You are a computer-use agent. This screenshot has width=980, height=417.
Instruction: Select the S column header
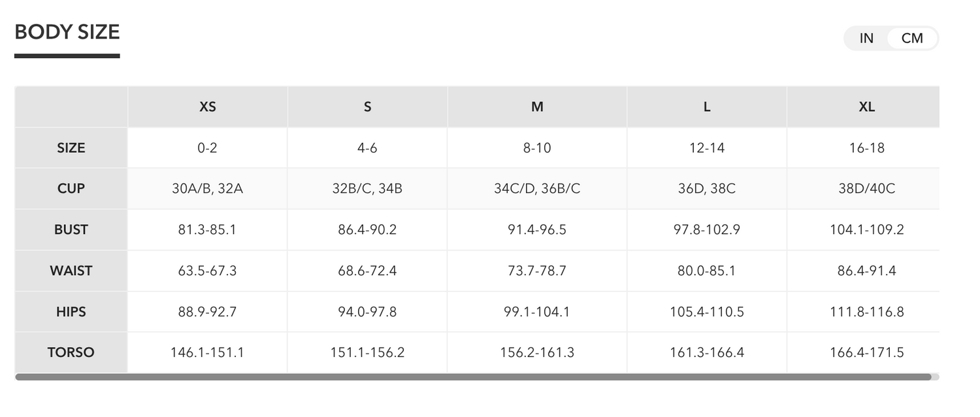[x=367, y=107]
